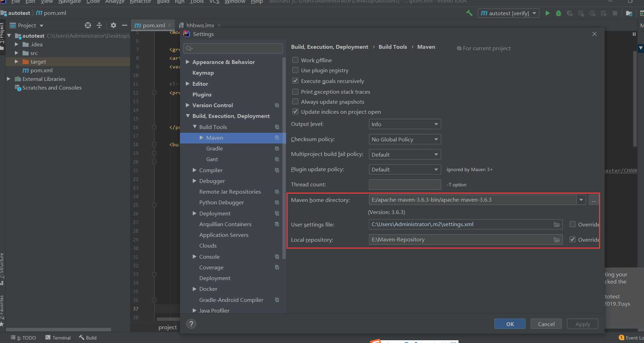Open the TODO tool window

pos(24,337)
